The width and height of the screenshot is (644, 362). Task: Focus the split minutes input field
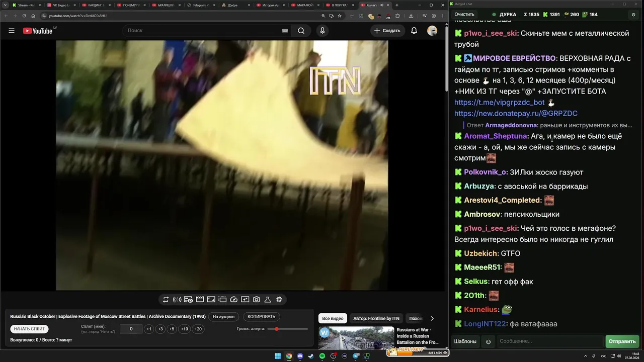point(131,329)
